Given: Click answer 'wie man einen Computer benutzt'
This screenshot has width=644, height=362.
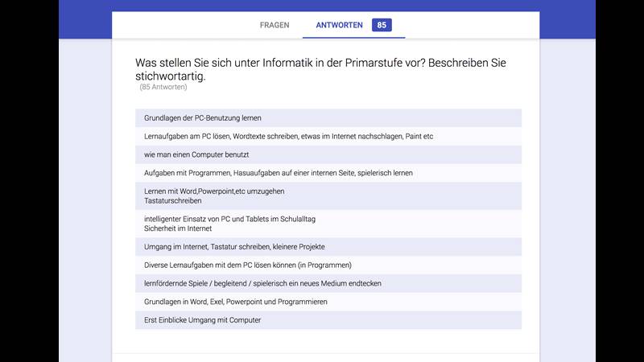Looking at the screenshot, I should pos(328,154).
